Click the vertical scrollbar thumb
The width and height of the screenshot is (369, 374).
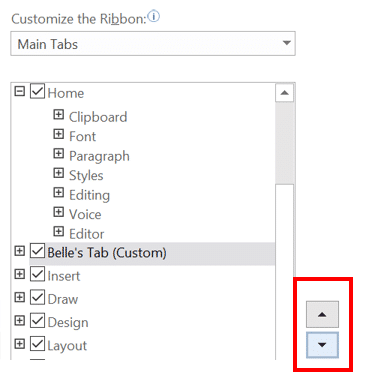pyautogui.click(x=284, y=143)
